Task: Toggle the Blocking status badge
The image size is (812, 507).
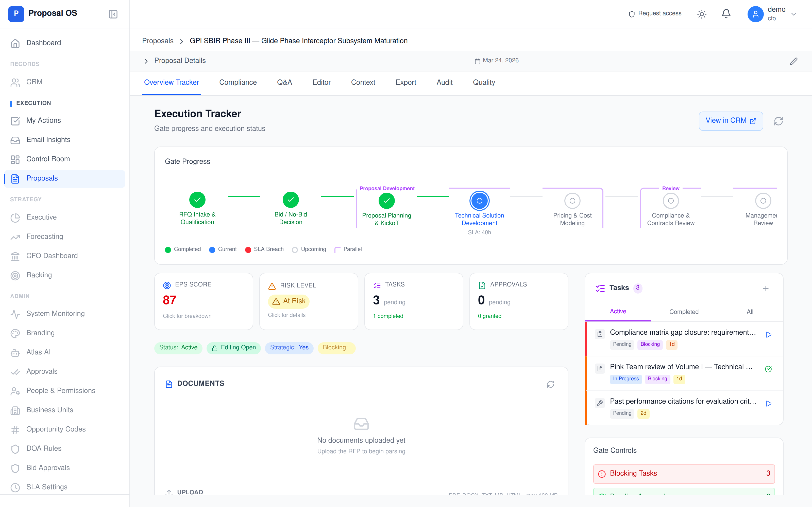Action: (336, 348)
